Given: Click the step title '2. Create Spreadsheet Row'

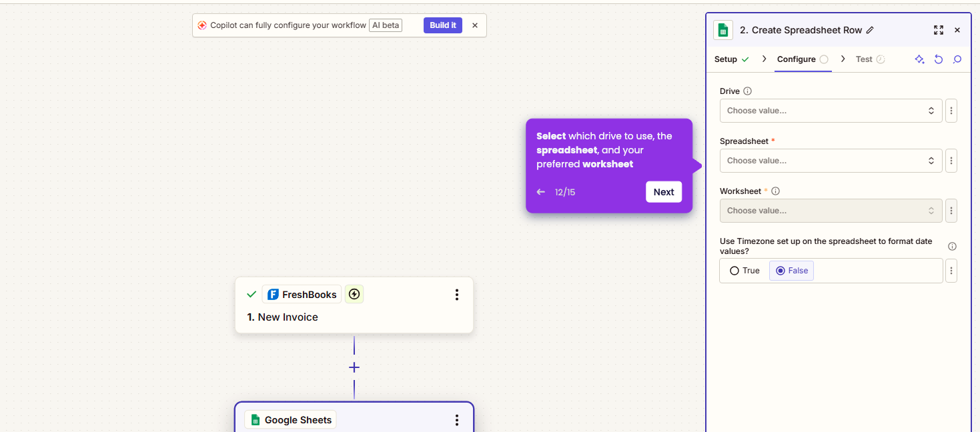Looking at the screenshot, I should click(801, 30).
